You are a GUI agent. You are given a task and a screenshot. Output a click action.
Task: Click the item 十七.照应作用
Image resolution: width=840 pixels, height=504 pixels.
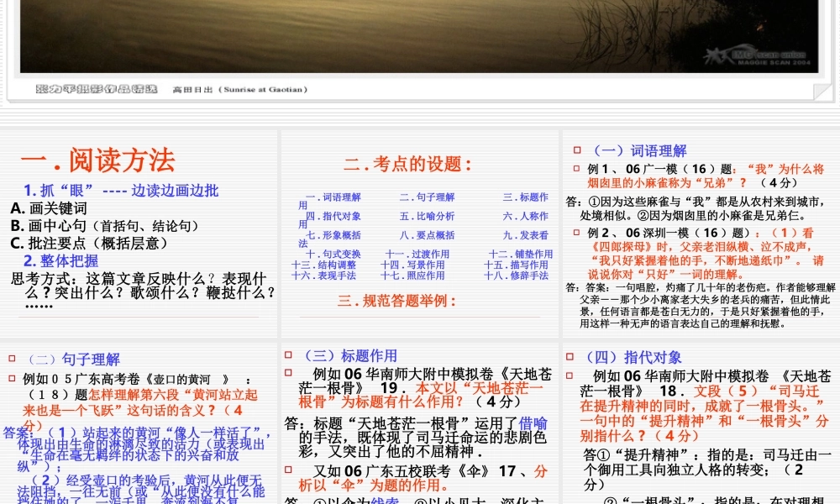(x=412, y=276)
